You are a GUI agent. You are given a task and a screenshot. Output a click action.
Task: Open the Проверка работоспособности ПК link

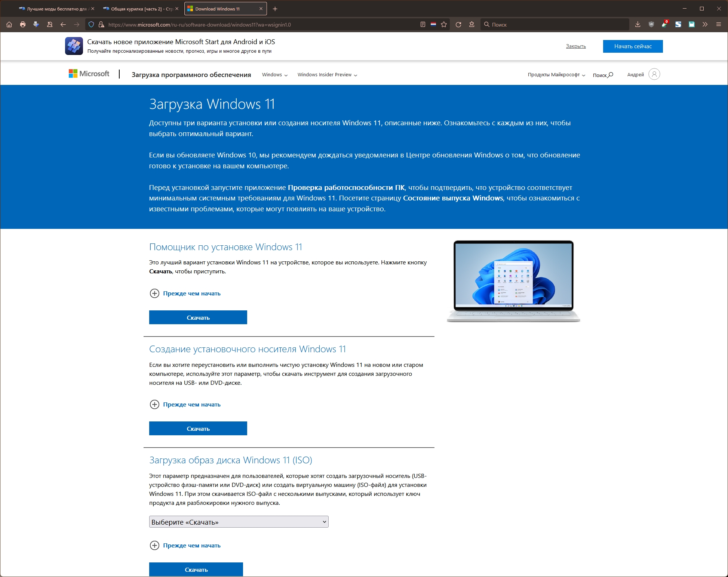[346, 187]
